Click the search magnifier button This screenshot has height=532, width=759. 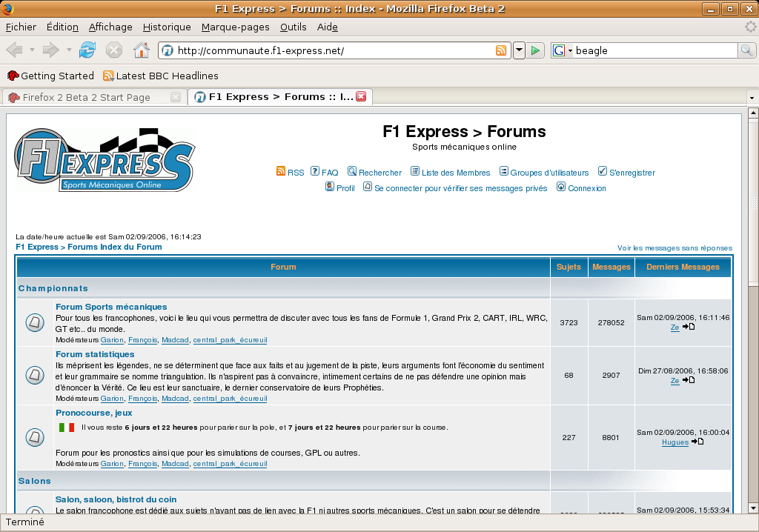(x=746, y=50)
